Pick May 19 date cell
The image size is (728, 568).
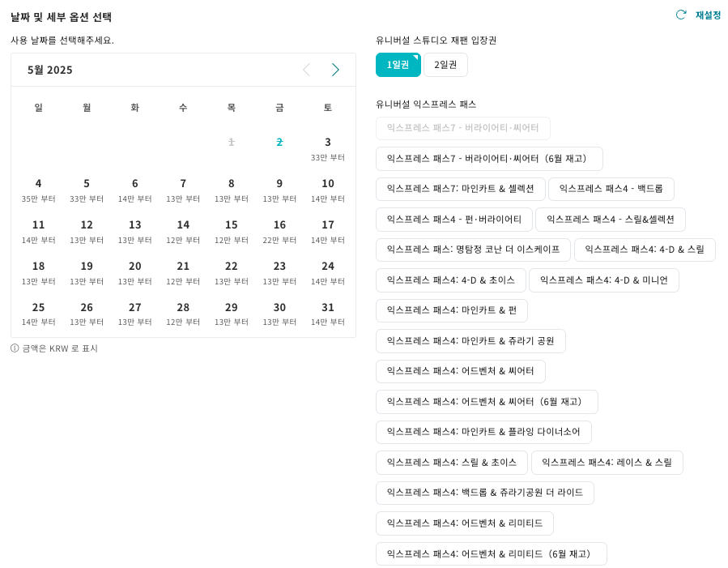click(x=87, y=272)
